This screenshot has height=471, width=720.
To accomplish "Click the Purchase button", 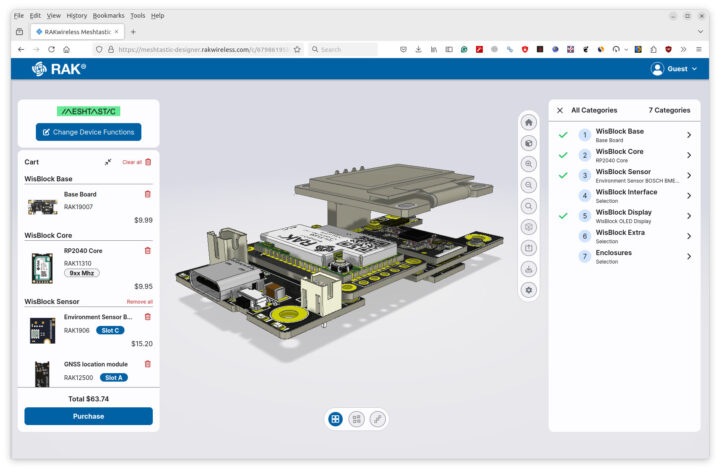I will tap(88, 416).
